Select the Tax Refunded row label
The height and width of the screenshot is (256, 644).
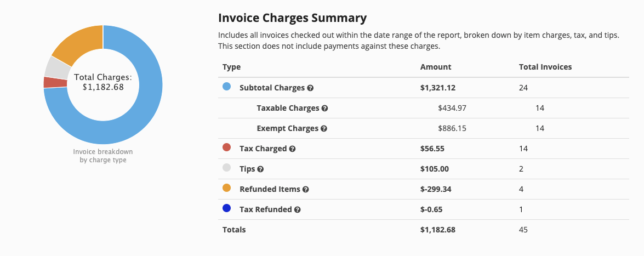pos(266,209)
